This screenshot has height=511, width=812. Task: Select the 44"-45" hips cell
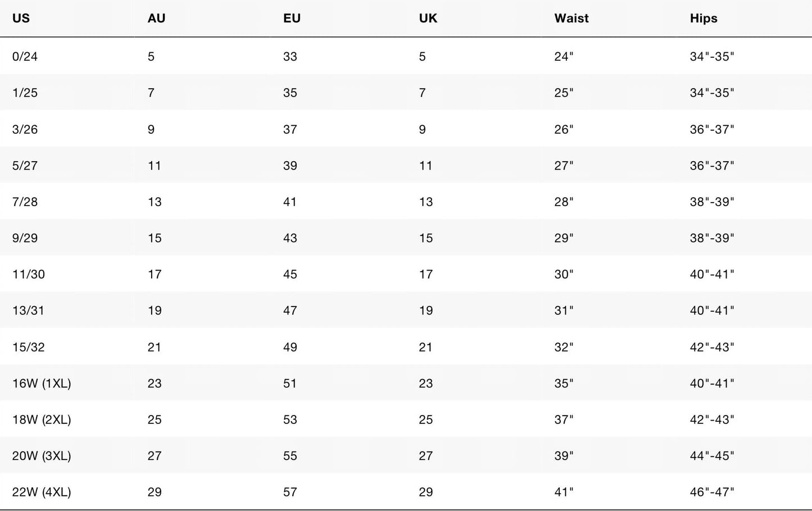pyautogui.click(x=712, y=456)
